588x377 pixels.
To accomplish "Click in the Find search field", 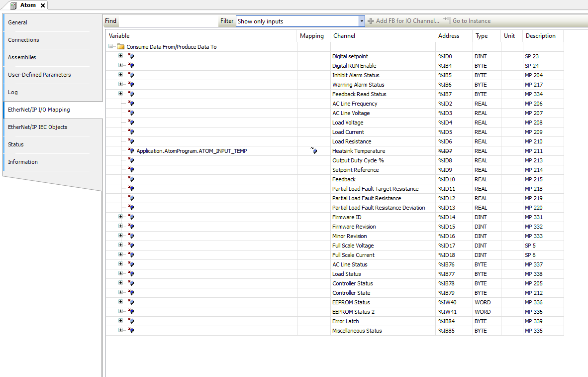I will coord(168,21).
